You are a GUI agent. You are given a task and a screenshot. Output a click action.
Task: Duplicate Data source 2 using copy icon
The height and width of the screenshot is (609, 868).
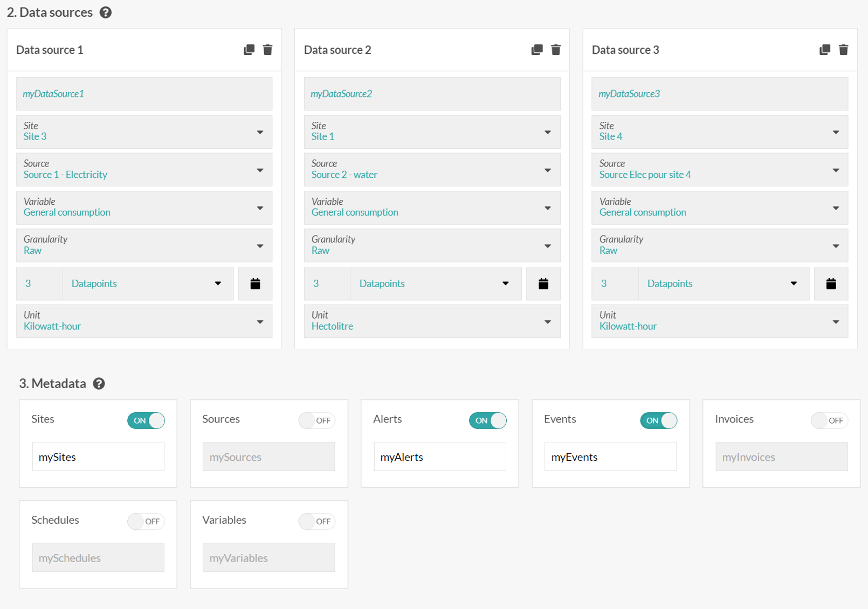pos(536,50)
